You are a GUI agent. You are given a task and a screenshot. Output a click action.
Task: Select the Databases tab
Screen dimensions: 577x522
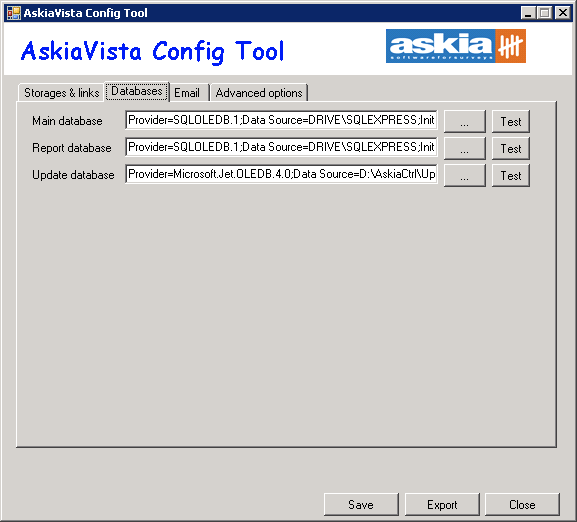tap(137, 91)
